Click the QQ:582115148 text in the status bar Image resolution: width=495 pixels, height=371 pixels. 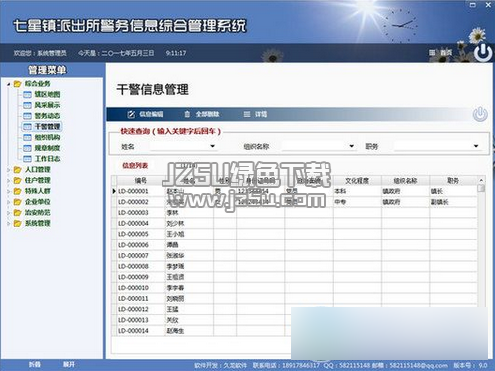point(346,365)
